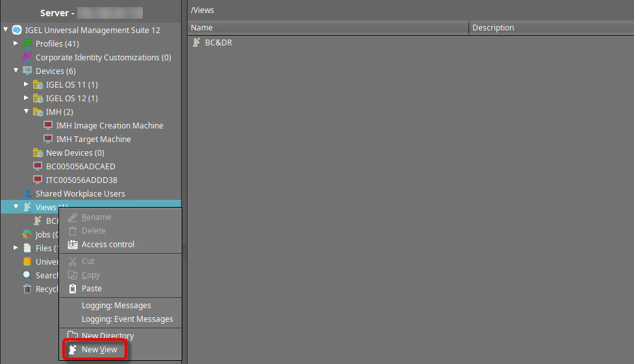Viewport: 634px width, 364px height.
Task: Choose New View from context menu
Action: tap(99, 350)
